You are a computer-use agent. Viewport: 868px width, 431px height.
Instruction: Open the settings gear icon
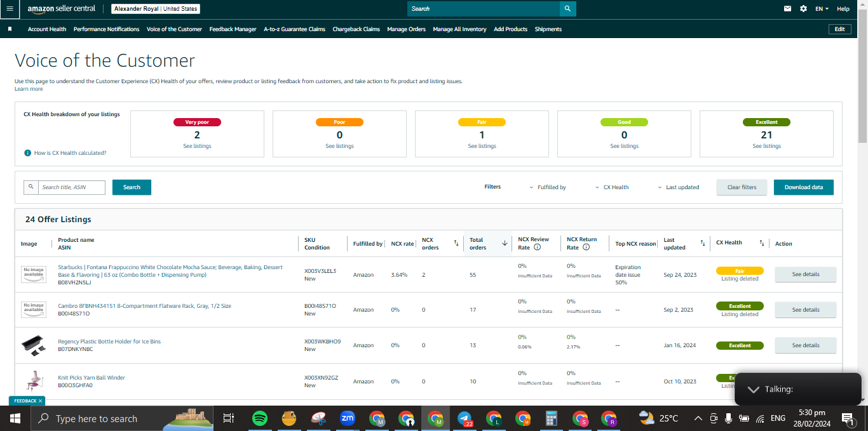(x=803, y=9)
